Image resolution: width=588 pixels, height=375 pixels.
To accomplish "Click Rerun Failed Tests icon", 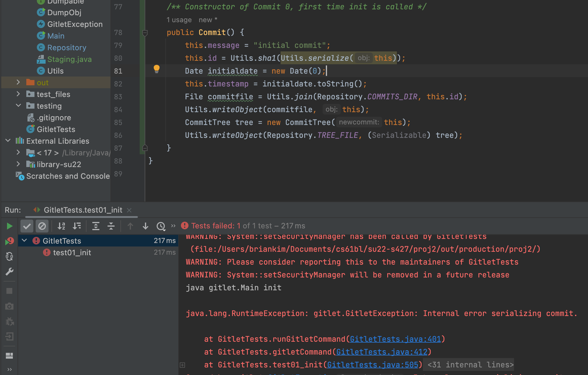I will [x=9, y=241].
